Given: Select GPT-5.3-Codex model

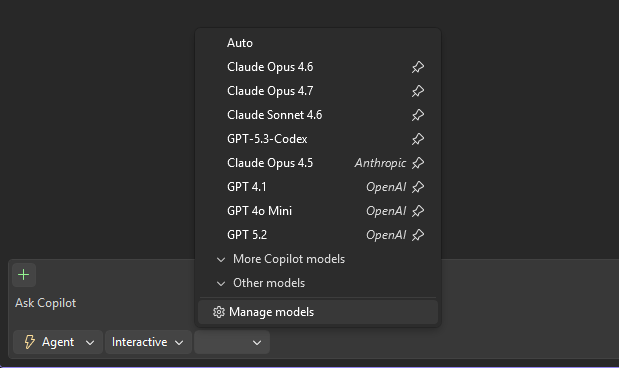Looking at the screenshot, I should point(318,139).
